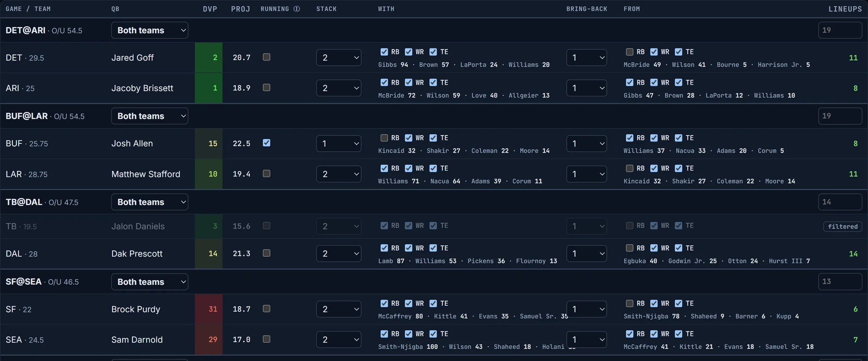Viewport: 868px width, 361px height.
Task: Uncheck the With RB box for Jacoby Brissett
Action: tap(384, 82)
